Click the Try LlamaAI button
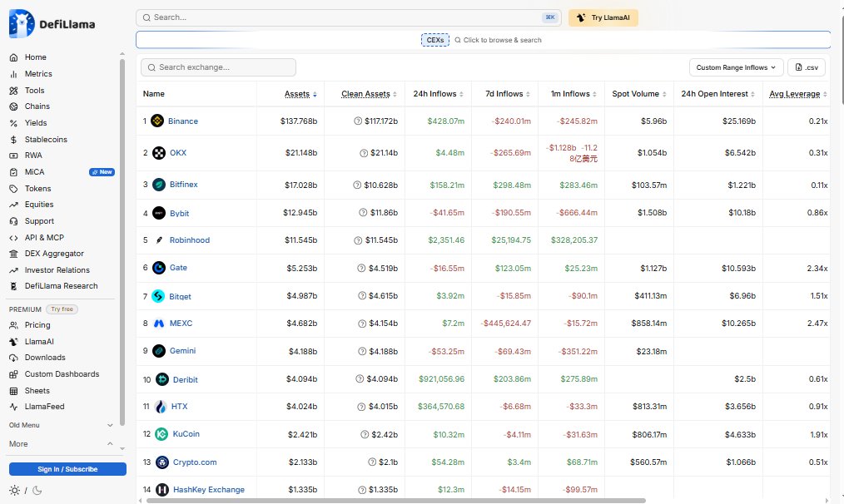844x504 pixels. [603, 17]
